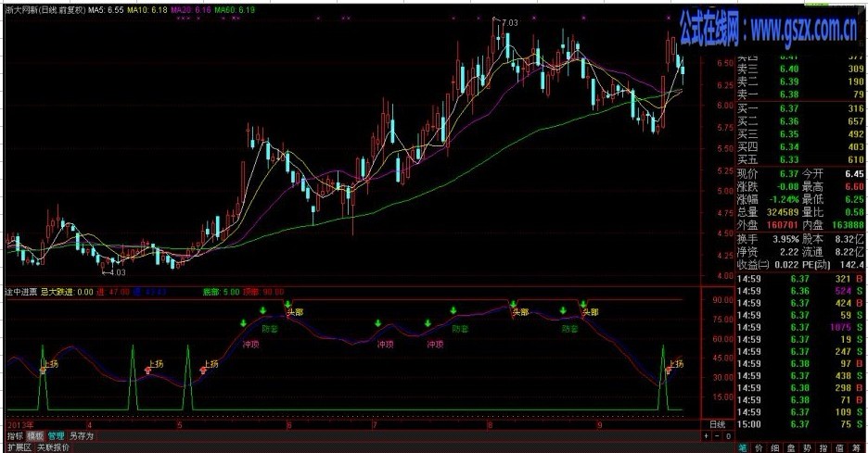Click the MA60: 6.19 indicator label
This screenshot has height=453, width=868.
pyautogui.click(x=235, y=10)
